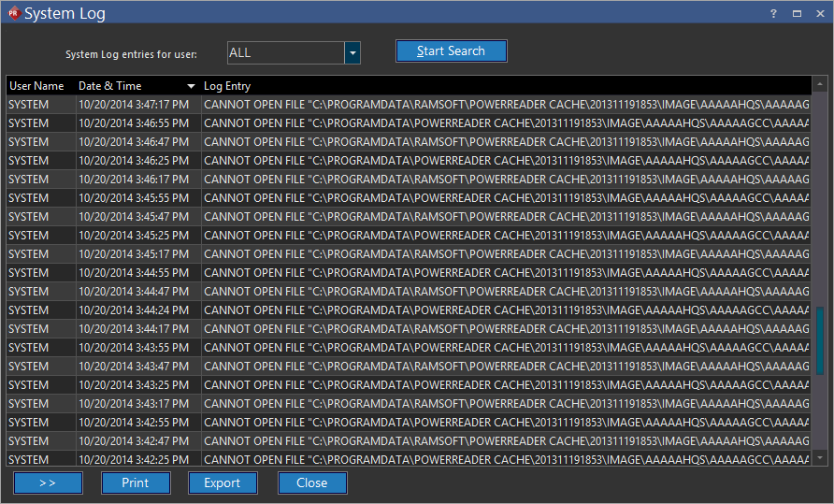This screenshot has height=504, width=834.
Task: Click the PowerReader app icon in title bar
Action: point(13,13)
